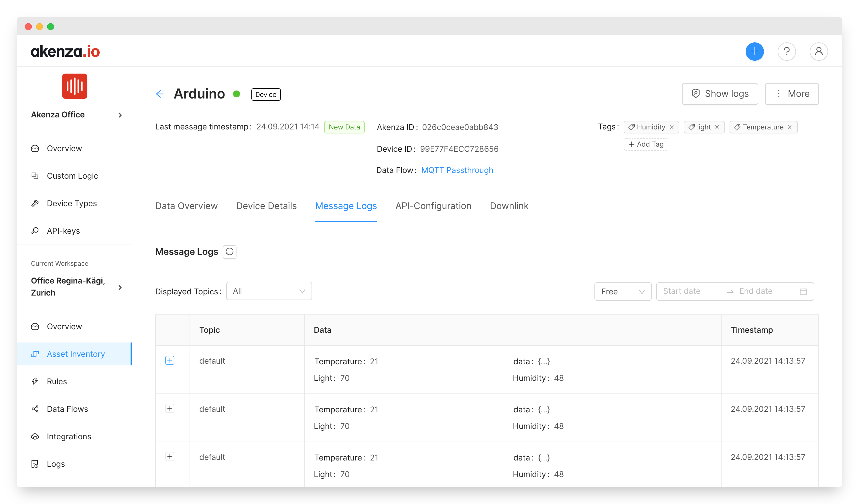The image size is (859, 504).
Task: Click the Device ID value 99E77F4ECC728656
Action: [x=459, y=149]
